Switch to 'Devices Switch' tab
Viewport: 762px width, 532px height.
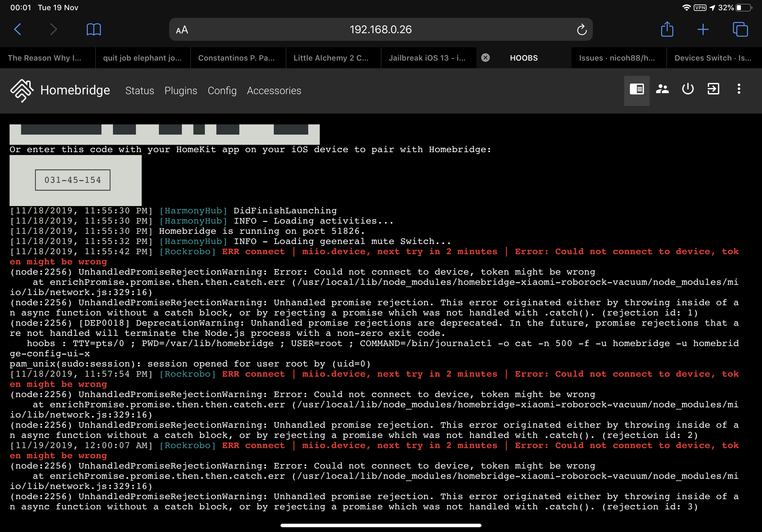pyautogui.click(x=714, y=58)
